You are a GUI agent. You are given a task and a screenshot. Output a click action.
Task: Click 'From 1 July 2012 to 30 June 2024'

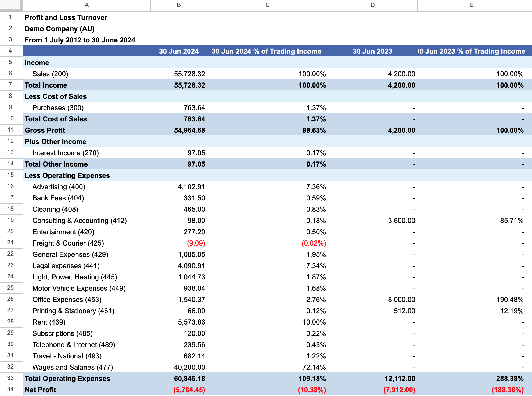80,40
